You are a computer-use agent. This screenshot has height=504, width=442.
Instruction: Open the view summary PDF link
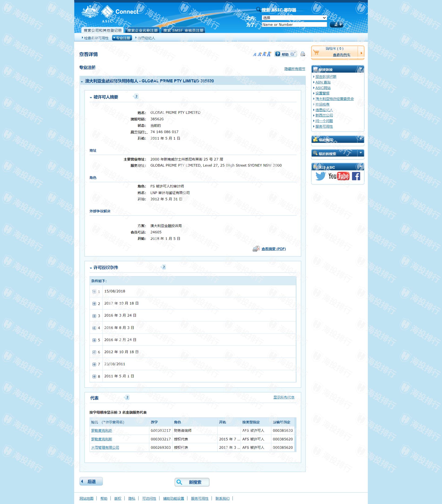(x=273, y=249)
